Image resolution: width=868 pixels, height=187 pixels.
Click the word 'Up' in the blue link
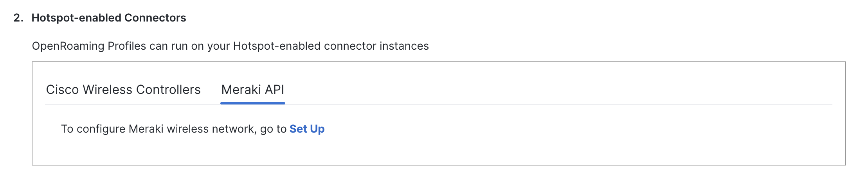click(317, 129)
